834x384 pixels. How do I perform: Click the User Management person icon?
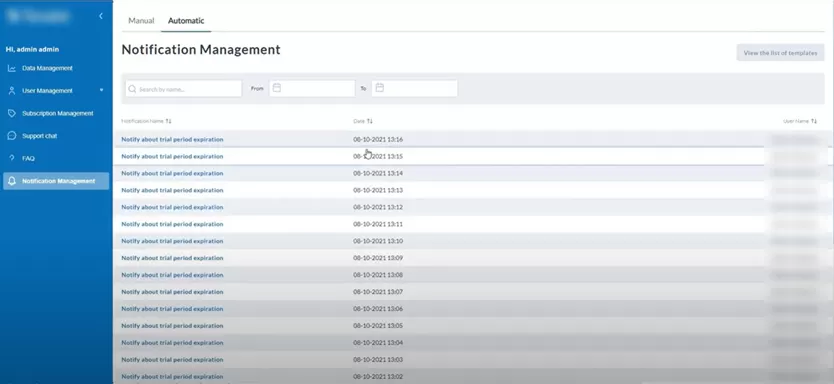coord(12,91)
